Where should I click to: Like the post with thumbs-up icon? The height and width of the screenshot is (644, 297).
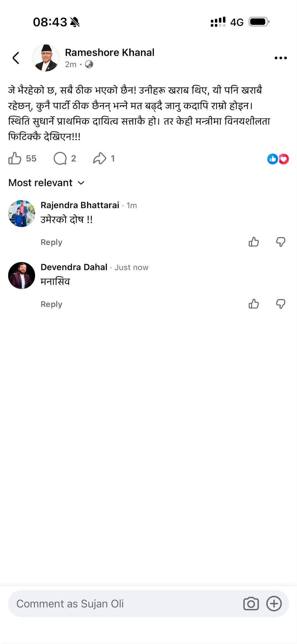15,158
